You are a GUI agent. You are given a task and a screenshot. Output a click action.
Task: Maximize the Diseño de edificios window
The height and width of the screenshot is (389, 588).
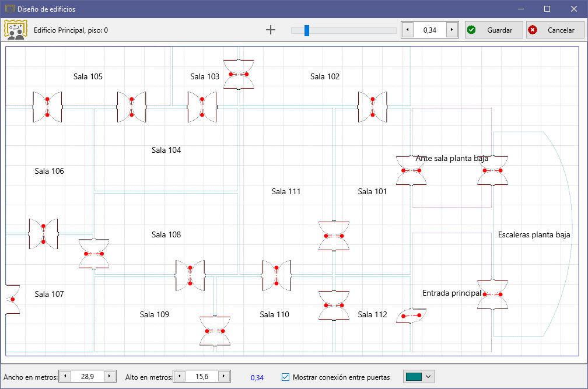pyautogui.click(x=547, y=9)
